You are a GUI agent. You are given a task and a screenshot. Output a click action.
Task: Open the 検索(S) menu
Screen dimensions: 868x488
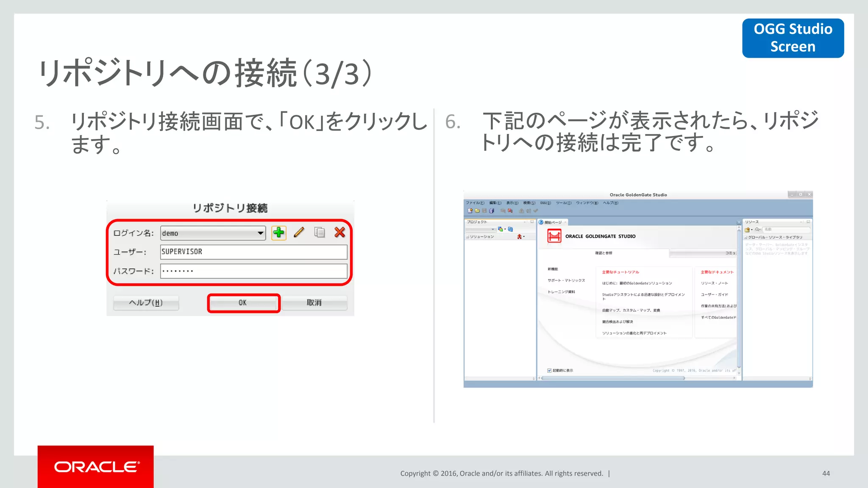click(529, 203)
